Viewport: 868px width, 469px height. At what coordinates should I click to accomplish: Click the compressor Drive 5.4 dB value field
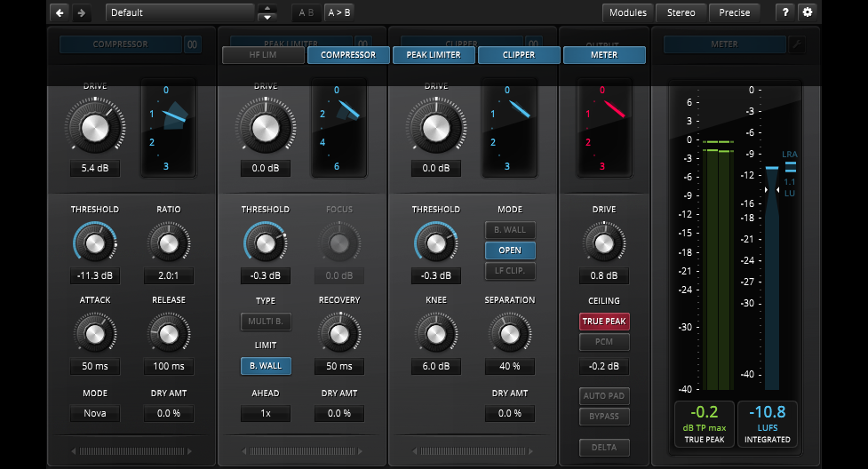[94, 168]
